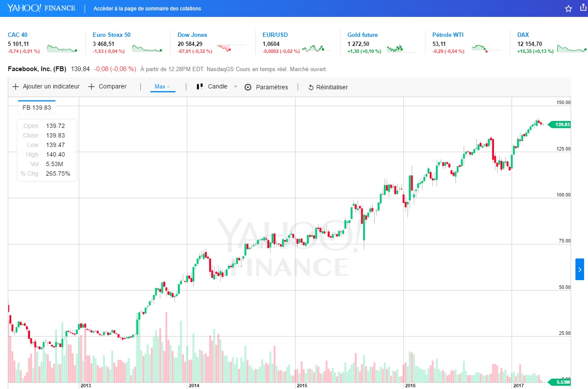Open the DAX quote link
Image resolution: width=588 pixels, height=389 pixels.
pyautogui.click(x=523, y=35)
